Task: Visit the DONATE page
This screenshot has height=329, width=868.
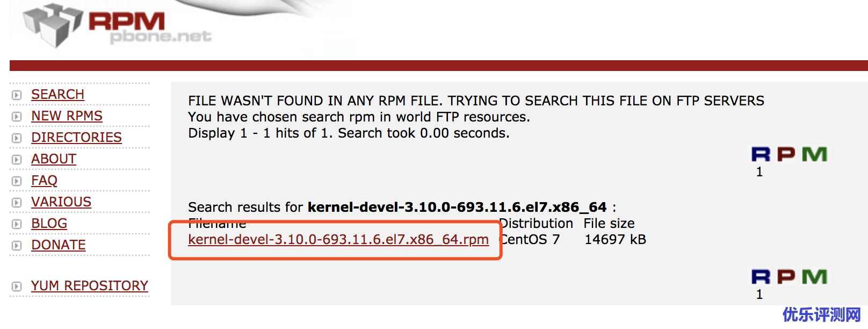Action: click(59, 245)
